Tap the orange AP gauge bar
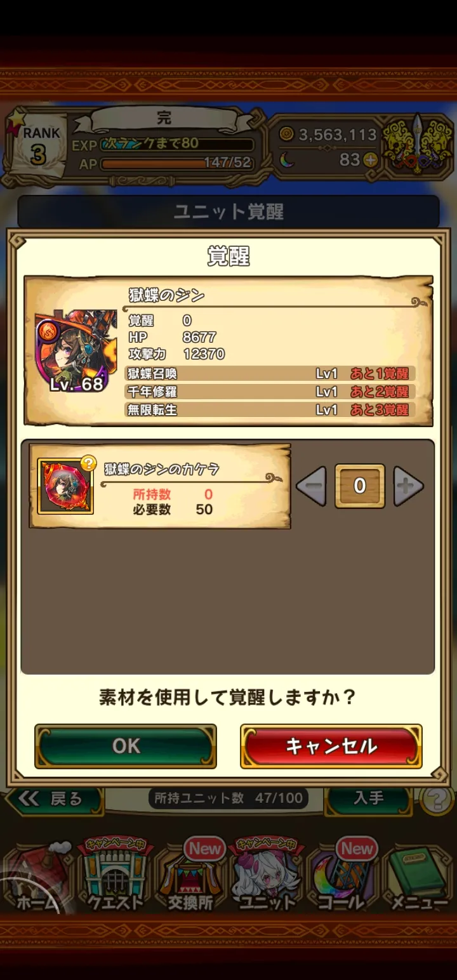 point(176,163)
